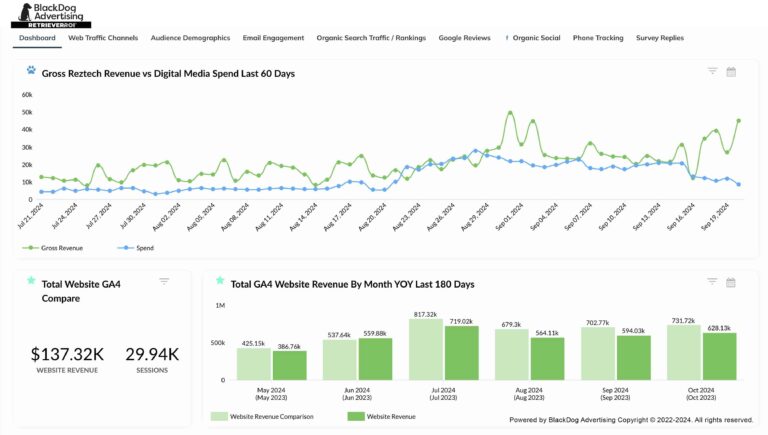The height and width of the screenshot is (435, 768).
Task: Select the 594.03k Sep 2024 revenue bar
Action: click(x=634, y=358)
